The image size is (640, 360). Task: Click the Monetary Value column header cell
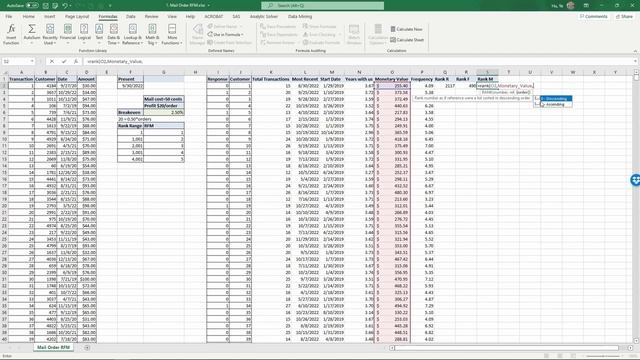(x=392, y=79)
